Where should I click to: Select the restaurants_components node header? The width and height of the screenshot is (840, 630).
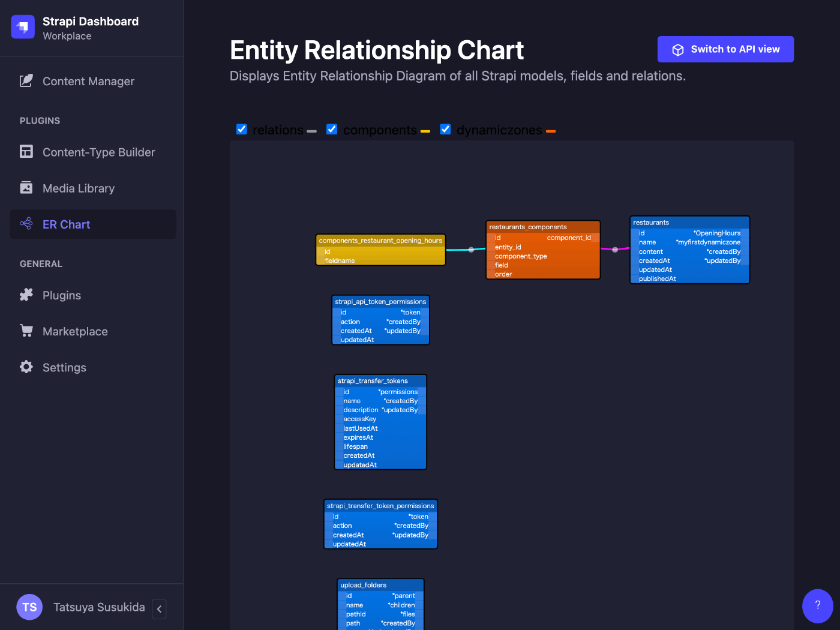pos(543,227)
